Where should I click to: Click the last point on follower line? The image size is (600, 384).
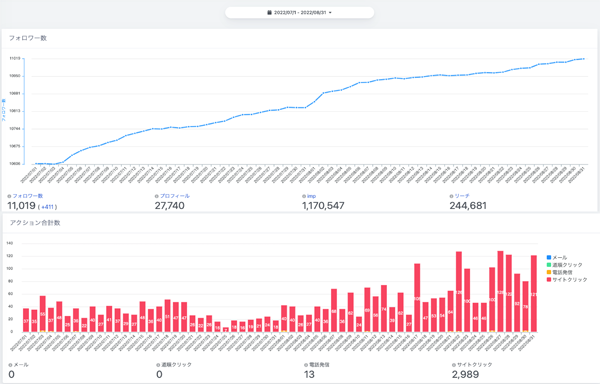click(584, 59)
